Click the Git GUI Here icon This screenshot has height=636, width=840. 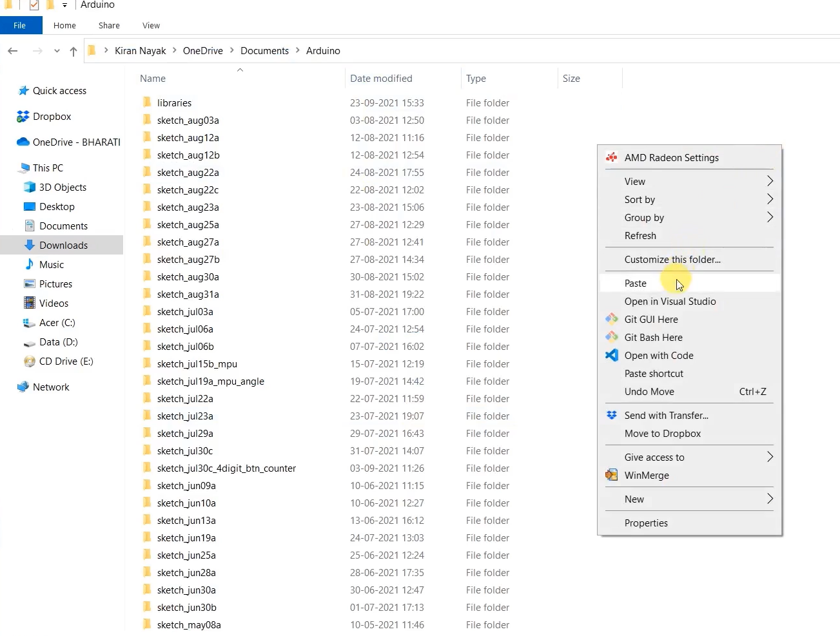(x=611, y=319)
